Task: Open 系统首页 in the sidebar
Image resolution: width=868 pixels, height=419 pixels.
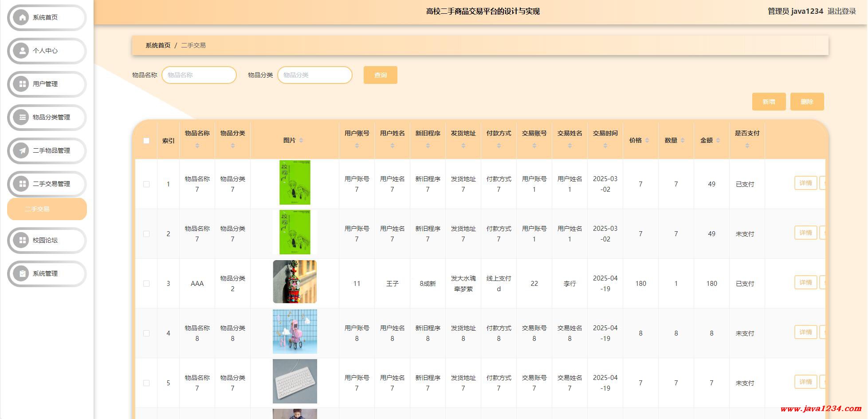Action: pos(47,18)
